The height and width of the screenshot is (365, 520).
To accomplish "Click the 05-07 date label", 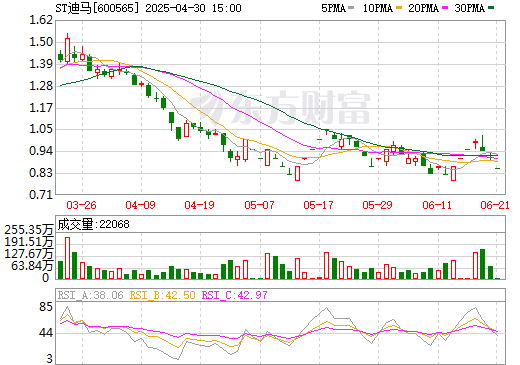I will point(259,205).
